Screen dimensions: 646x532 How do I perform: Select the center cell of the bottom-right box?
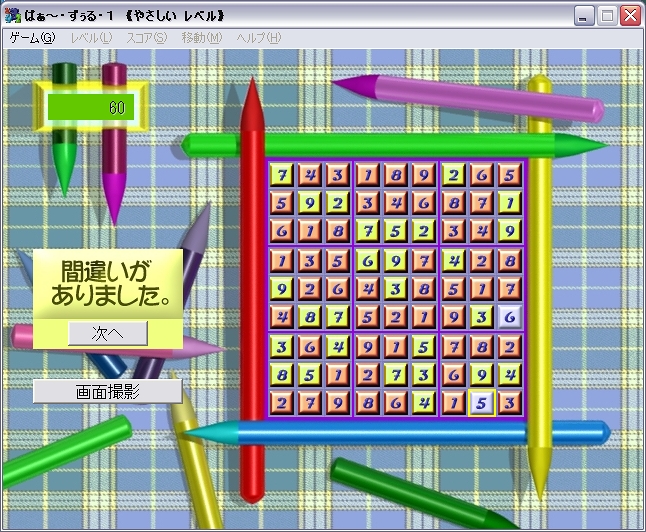pyautogui.click(x=482, y=376)
